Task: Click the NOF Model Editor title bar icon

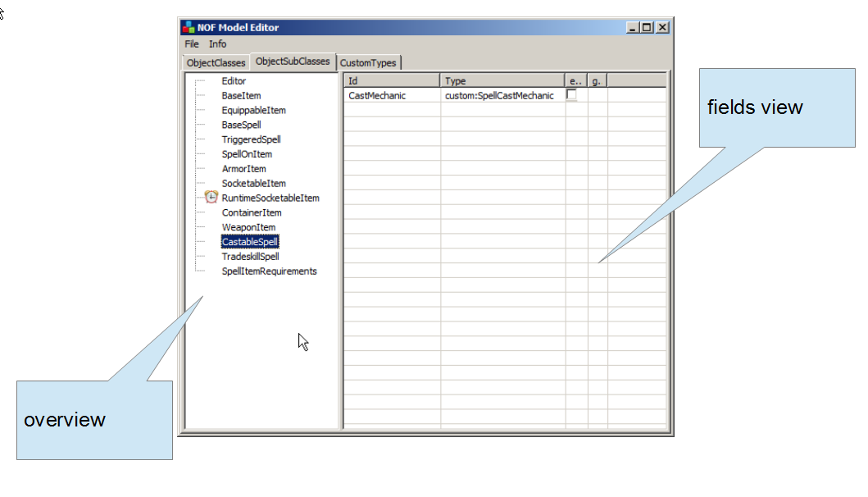Action: tap(188, 27)
